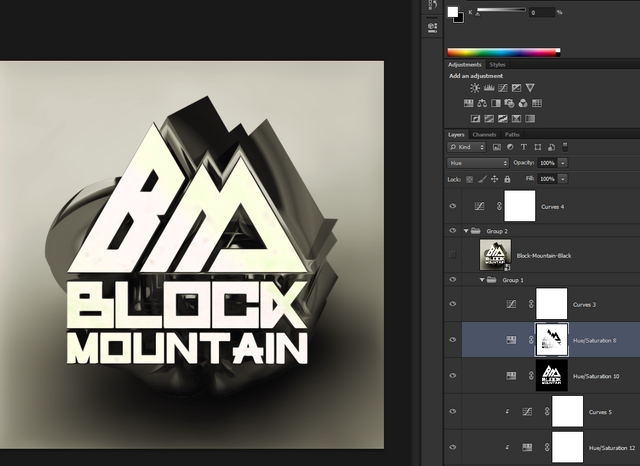Lock layer position
The height and width of the screenshot is (466, 640).
[495, 179]
